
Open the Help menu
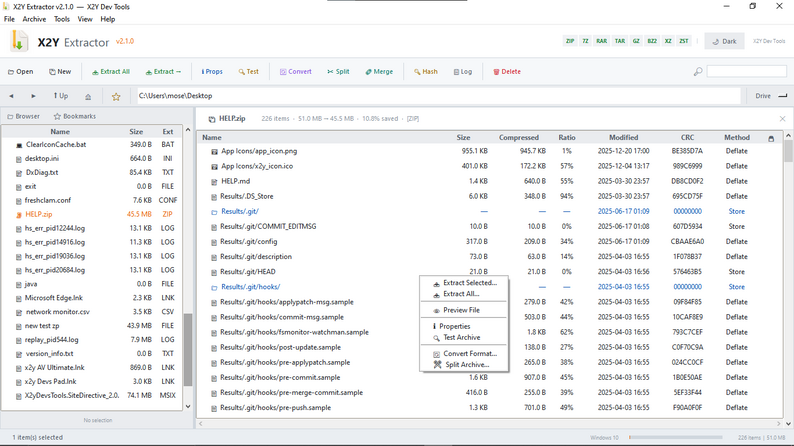[x=107, y=19]
